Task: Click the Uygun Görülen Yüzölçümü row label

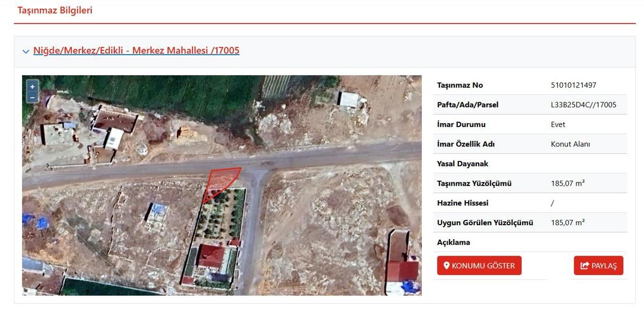Action: [485, 223]
